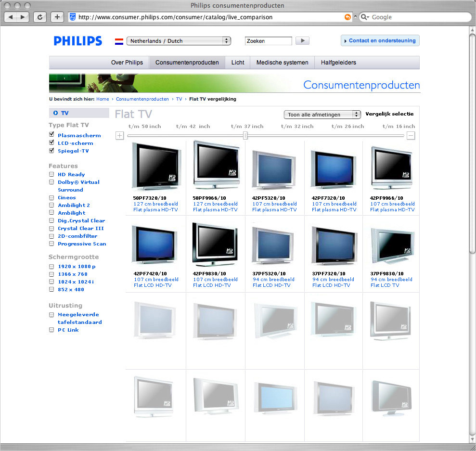Screen dimensions: 476x451
Task: Click the orange RSS snapback icon in address bar
Action: [347, 17]
